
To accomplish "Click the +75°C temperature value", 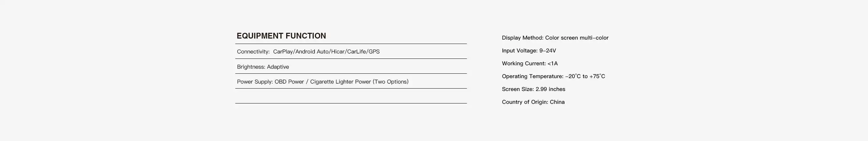I will click(597, 76).
